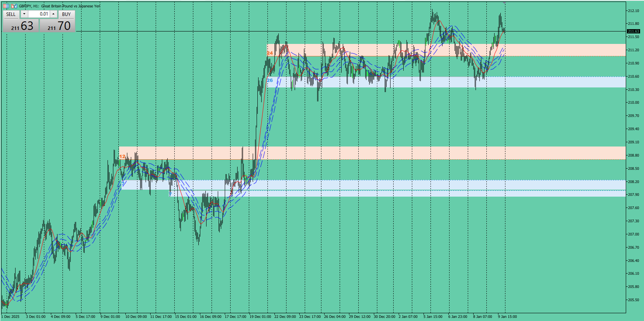
Task: Toggle the One Click Trading panel icon
Action: 6,6
